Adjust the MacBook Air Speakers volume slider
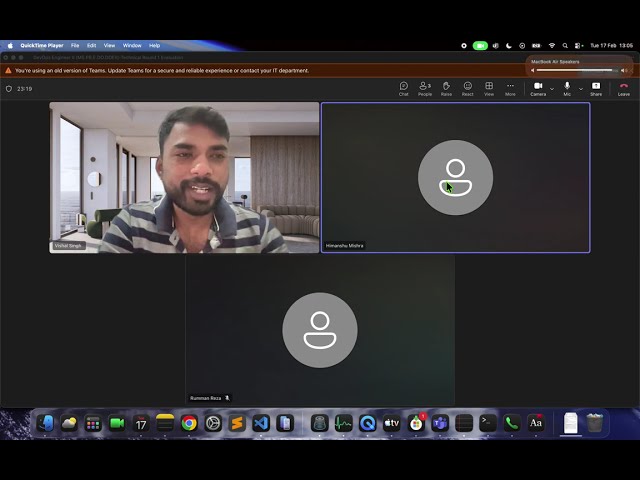 point(577,70)
